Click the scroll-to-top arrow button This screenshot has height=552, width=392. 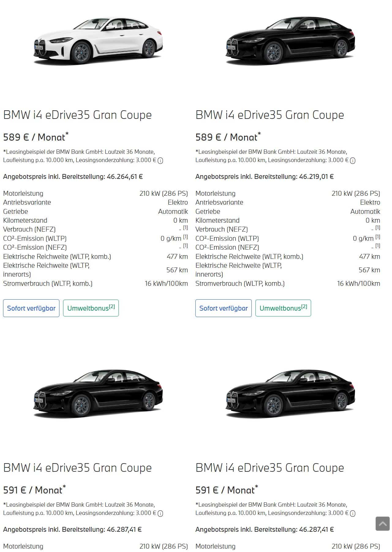click(x=383, y=524)
